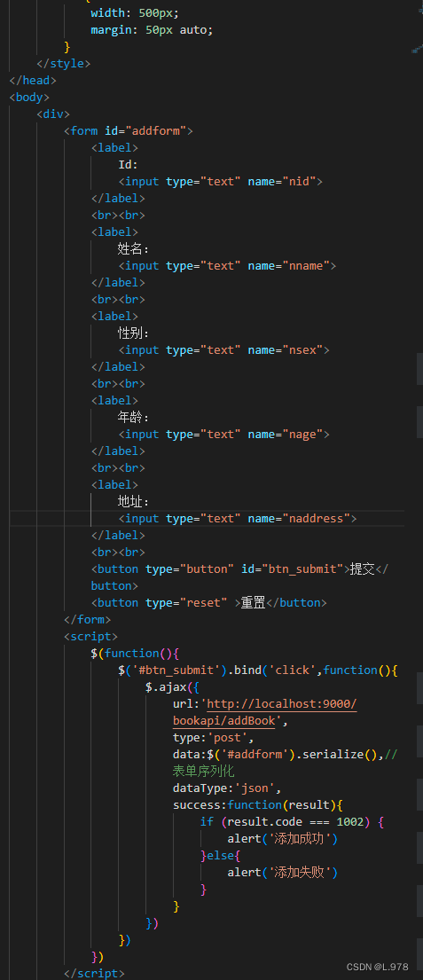Screen dimensions: 423x980
Task: Select the closing </style> tag
Action: point(64,63)
